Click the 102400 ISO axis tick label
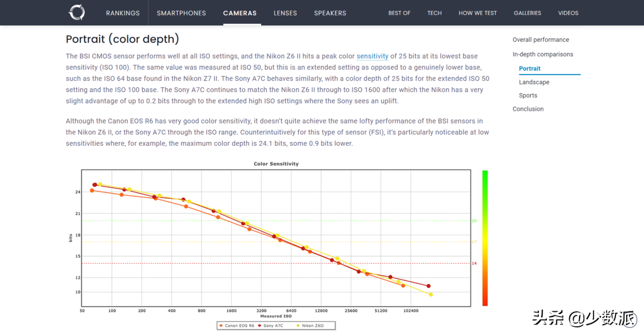Viewport: 644px width, 336px height. 411,311
